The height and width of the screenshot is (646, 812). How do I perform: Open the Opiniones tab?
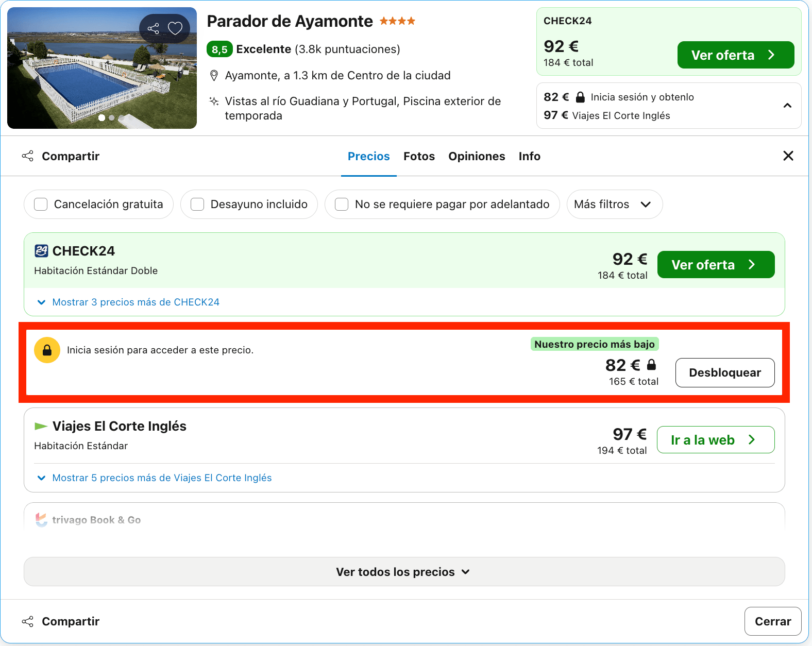click(x=477, y=156)
